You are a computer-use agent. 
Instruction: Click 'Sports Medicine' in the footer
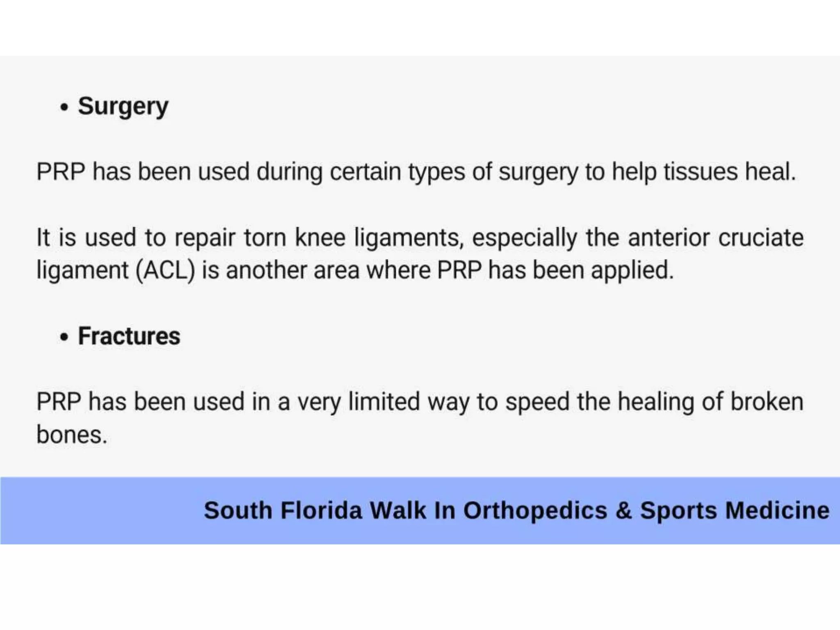(735, 511)
